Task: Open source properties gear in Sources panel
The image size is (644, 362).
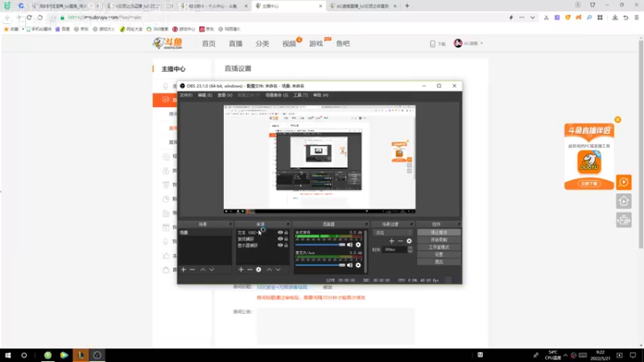Action: point(258,269)
